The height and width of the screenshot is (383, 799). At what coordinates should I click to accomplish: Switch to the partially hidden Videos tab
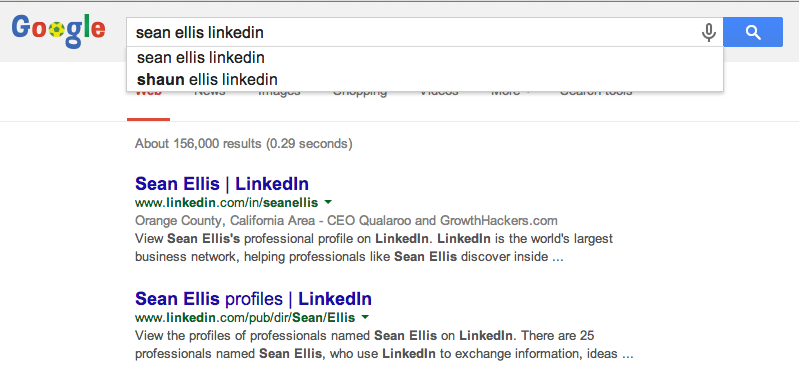(x=439, y=94)
